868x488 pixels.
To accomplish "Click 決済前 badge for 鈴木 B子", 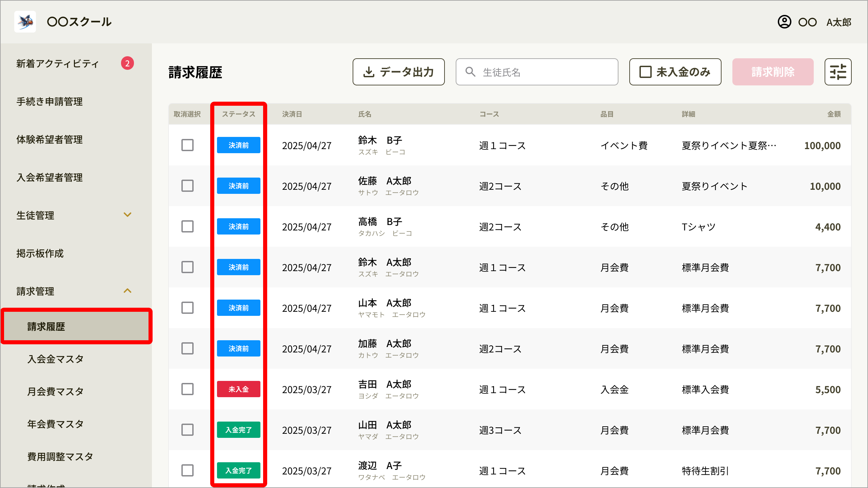I will [x=239, y=145].
